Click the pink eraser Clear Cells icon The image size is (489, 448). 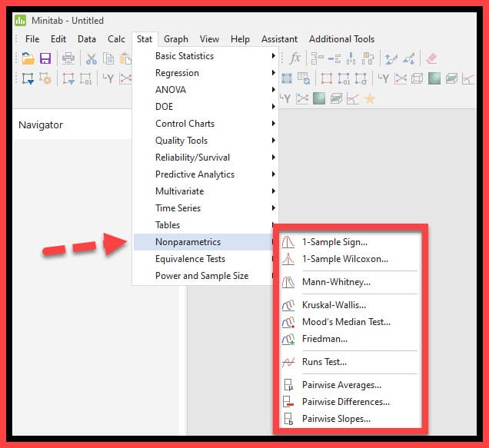click(431, 58)
